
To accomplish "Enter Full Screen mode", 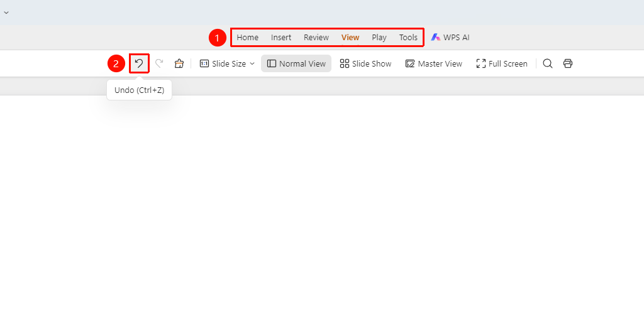I will click(x=501, y=63).
